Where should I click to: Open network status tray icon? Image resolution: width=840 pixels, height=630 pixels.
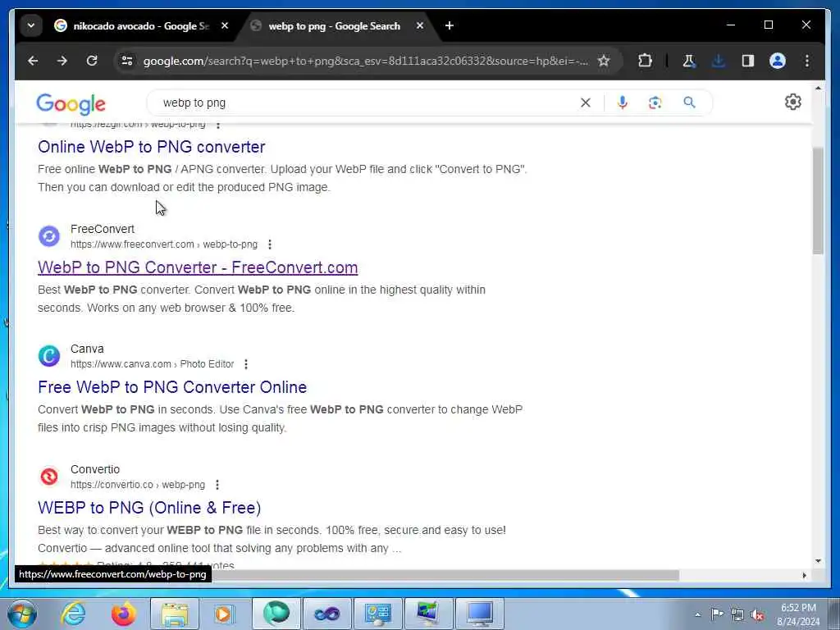pyautogui.click(x=737, y=615)
